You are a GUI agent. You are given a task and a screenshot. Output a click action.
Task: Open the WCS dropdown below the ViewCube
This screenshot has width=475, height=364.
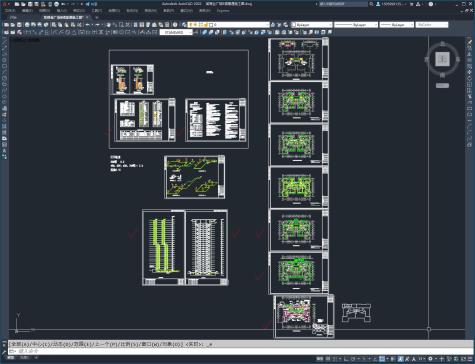[442, 86]
